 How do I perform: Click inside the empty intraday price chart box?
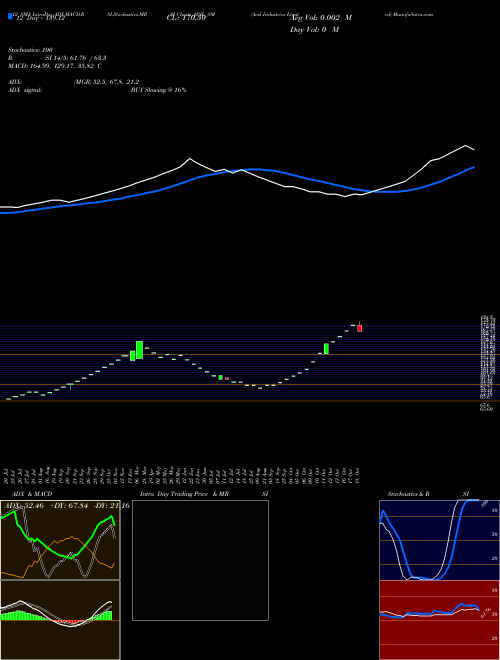pyautogui.click(x=200, y=560)
